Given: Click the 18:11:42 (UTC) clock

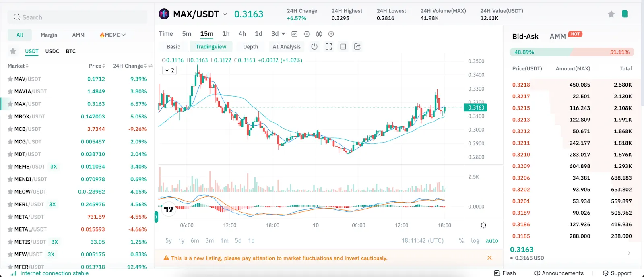Looking at the screenshot, I should 423,241.
